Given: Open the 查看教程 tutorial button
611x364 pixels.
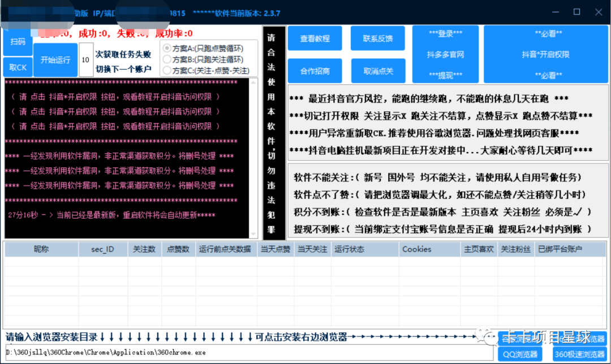Looking at the screenshot, I should tap(315, 38).
